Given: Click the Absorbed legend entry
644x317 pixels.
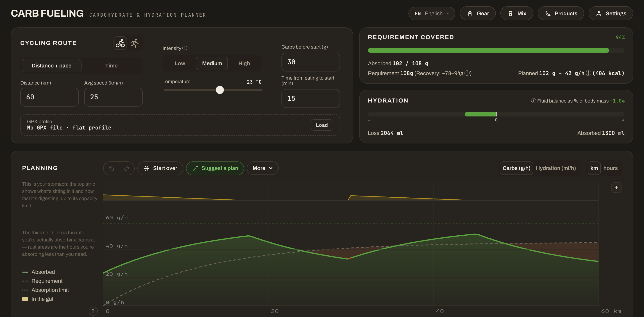Looking at the screenshot, I should (39, 272).
